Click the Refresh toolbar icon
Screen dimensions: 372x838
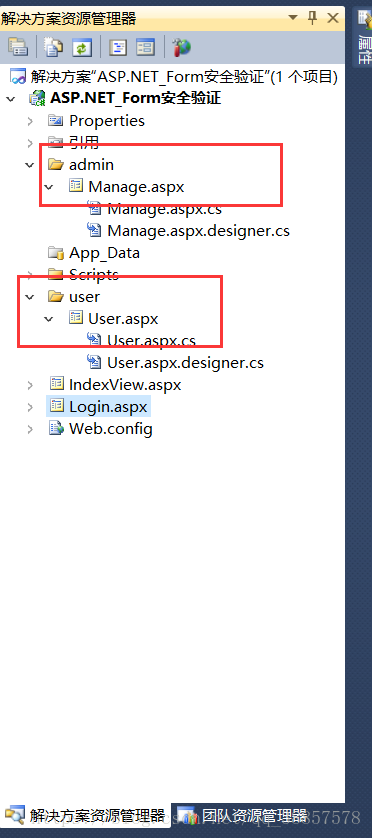[82, 48]
